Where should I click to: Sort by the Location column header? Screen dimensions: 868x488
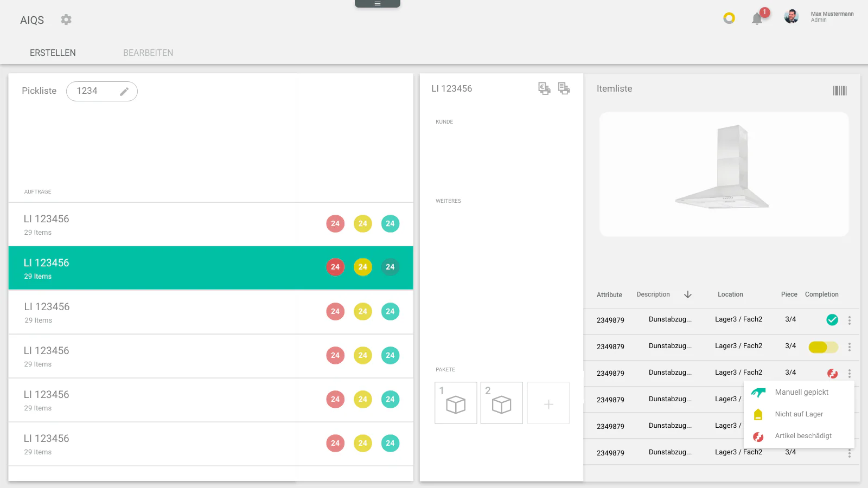(x=730, y=294)
